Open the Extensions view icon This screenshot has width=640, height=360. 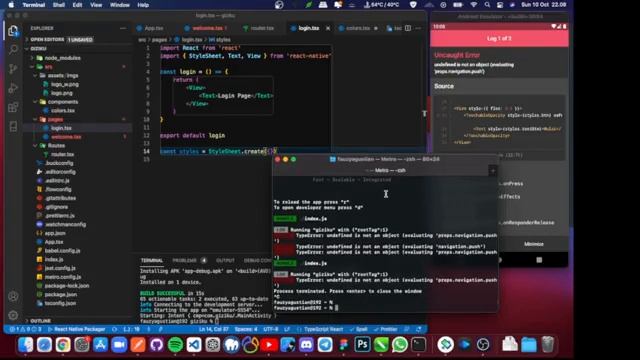click(13, 107)
